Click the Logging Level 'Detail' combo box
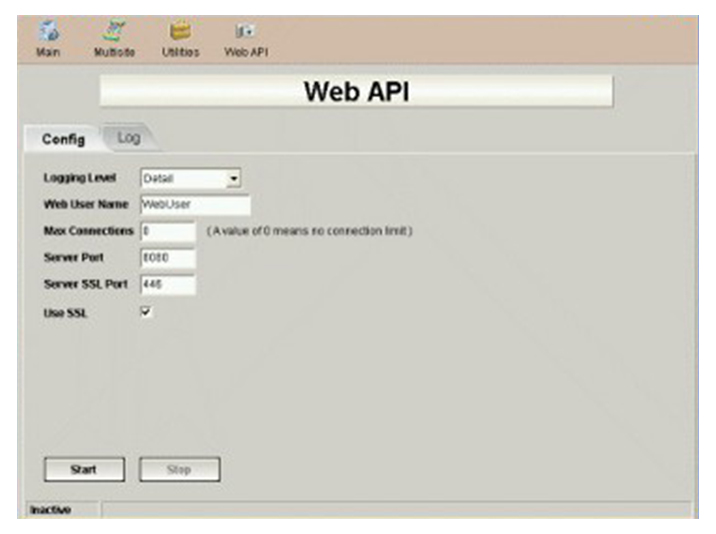The width and height of the screenshot is (716, 534). 183,179
